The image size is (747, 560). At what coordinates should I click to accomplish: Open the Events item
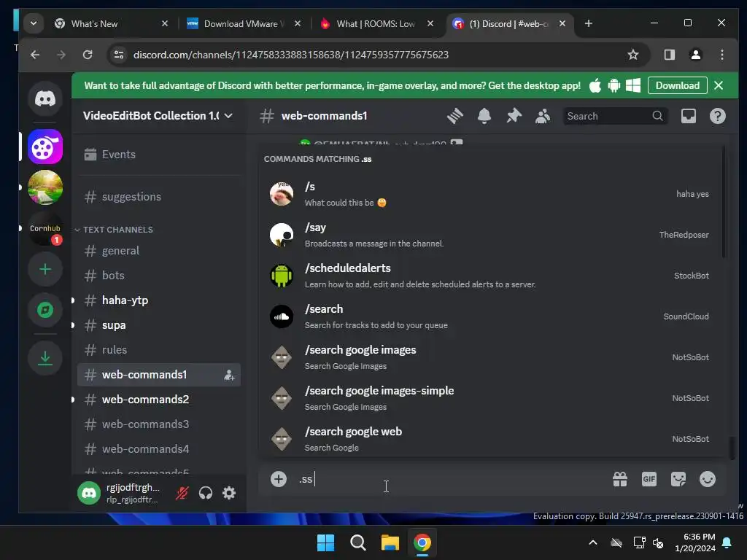click(x=158, y=155)
